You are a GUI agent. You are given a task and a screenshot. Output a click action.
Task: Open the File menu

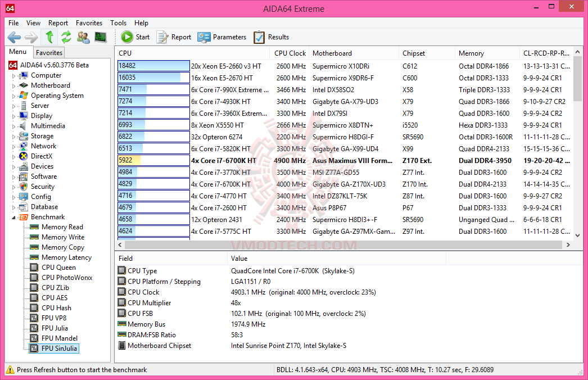tap(13, 23)
